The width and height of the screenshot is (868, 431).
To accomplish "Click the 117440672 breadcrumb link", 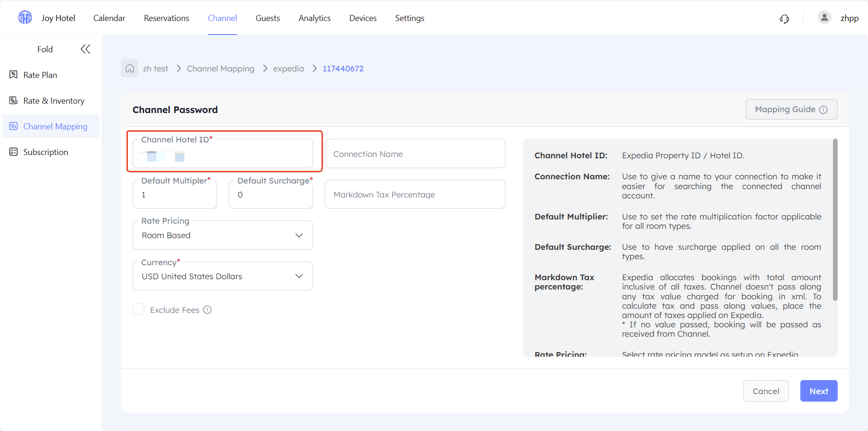I will (x=343, y=69).
